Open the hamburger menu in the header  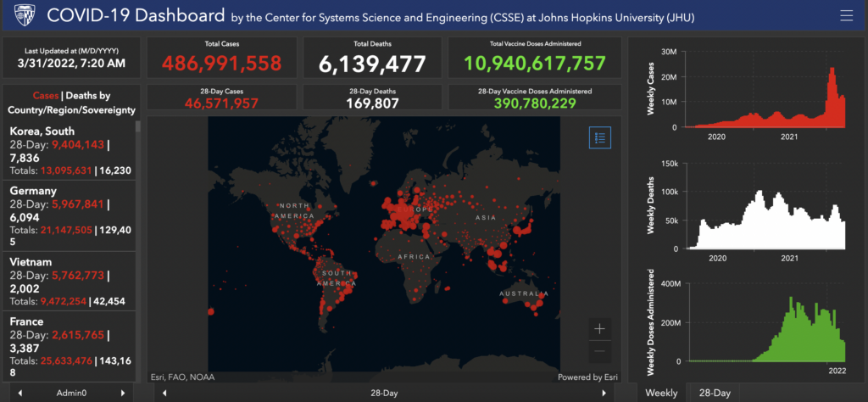(845, 15)
